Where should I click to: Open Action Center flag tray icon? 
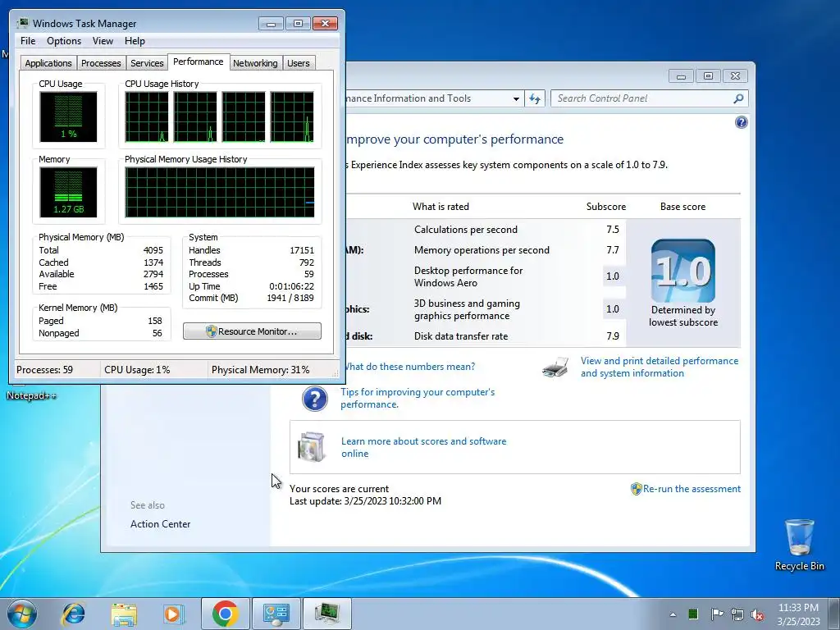click(716, 614)
